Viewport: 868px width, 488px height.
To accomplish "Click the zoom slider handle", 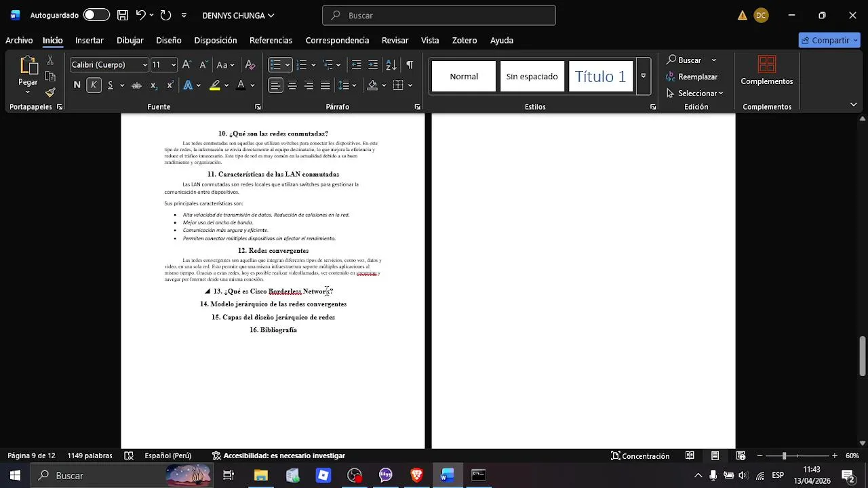I will (x=784, y=455).
